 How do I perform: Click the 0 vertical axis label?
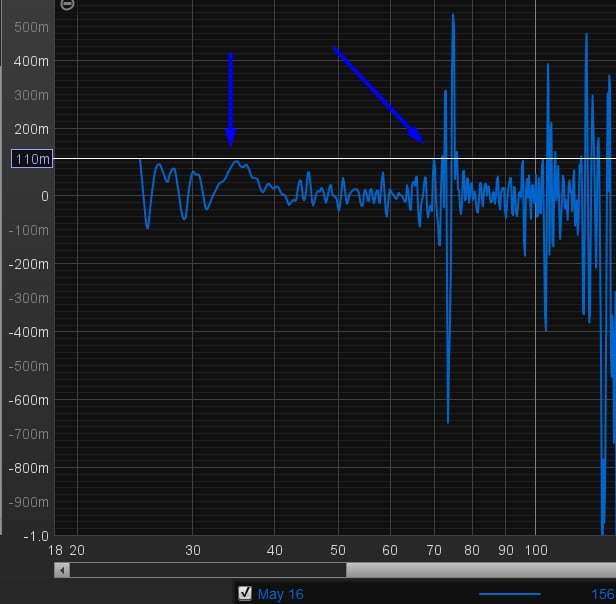pos(45,196)
